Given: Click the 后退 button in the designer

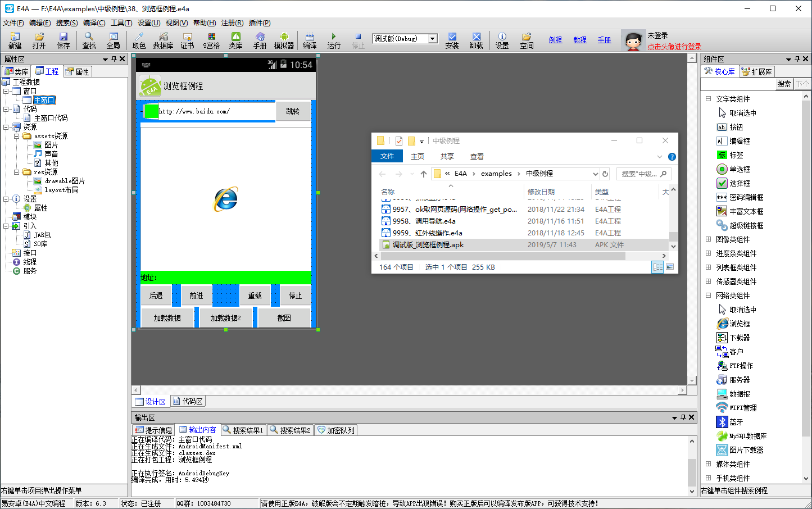Looking at the screenshot, I should 156,296.
